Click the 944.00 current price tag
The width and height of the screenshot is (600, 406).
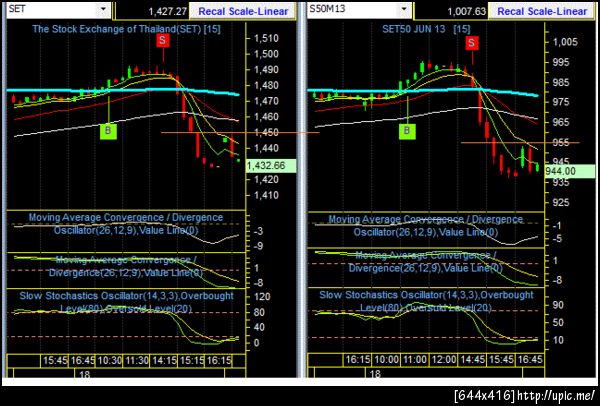pyautogui.click(x=570, y=171)
